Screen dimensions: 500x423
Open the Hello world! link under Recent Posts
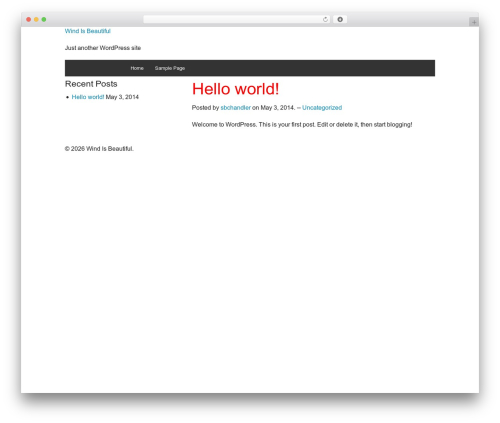(88, 97)
